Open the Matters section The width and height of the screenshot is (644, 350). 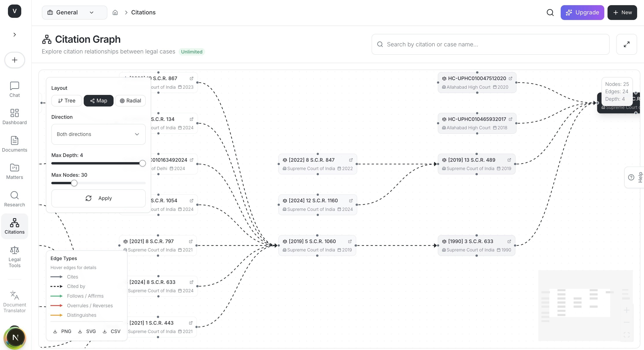[x=14, y=172]
